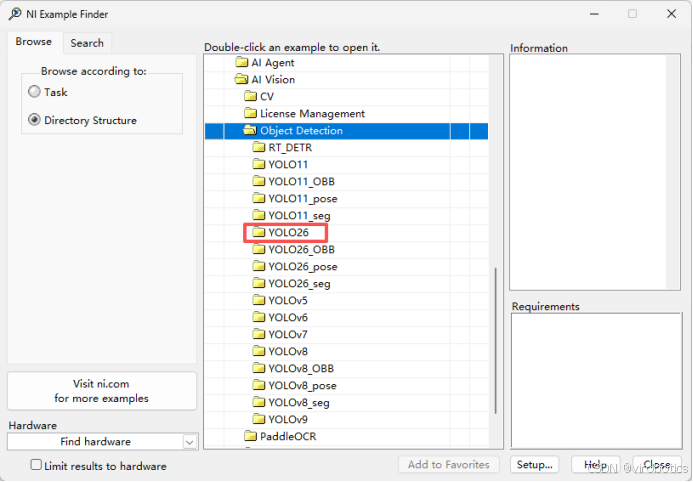Image resolution: width=693 pixels, height=482 pixels.
Task: Click the AI Agent folder icon
Action: [242, 62]
